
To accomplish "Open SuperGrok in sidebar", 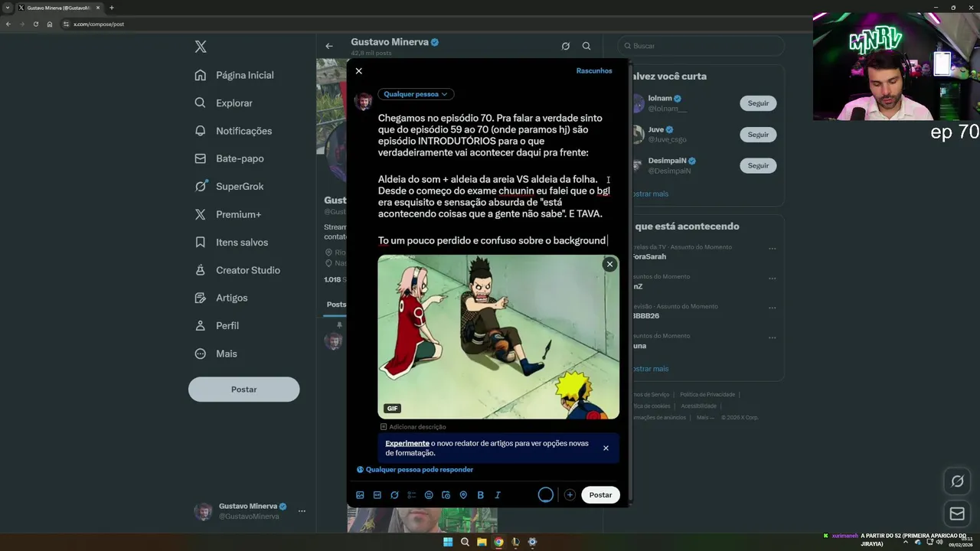I will tap(229, 187).
